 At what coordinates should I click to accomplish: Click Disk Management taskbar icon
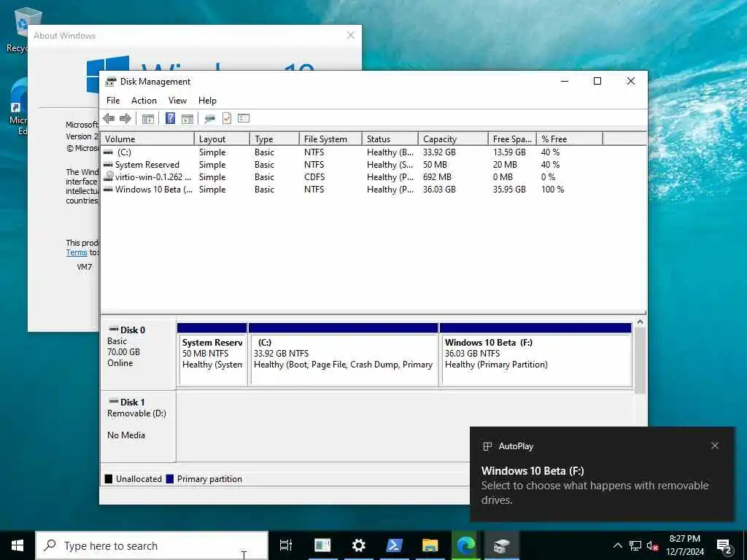point(502,545)
